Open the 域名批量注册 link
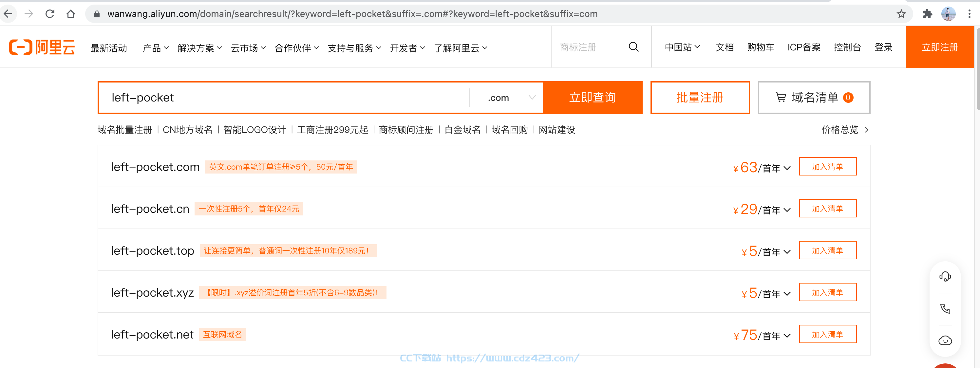The image size is (980, 368). coord(125,130)
